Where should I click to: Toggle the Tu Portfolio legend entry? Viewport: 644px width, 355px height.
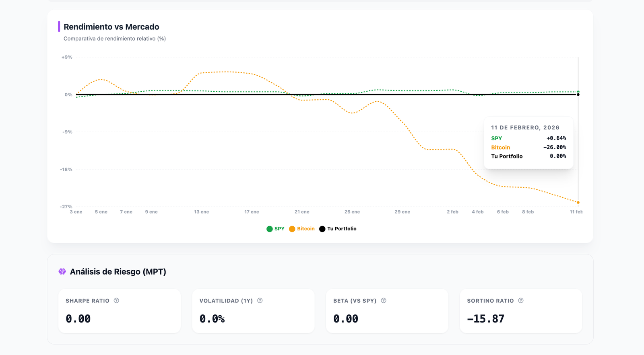[x=338, y=229]
